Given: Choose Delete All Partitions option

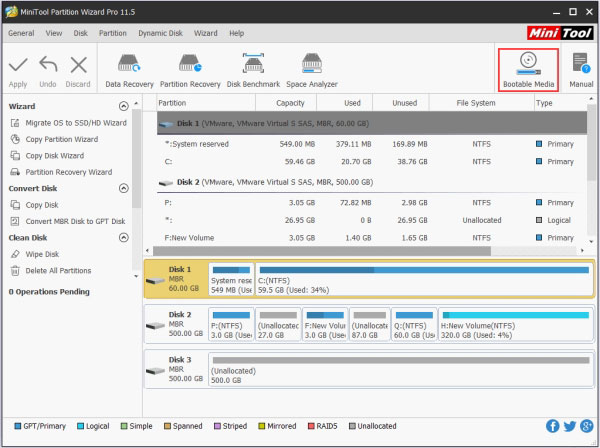Looking at the screenshot, I should (x=51, y=271).
